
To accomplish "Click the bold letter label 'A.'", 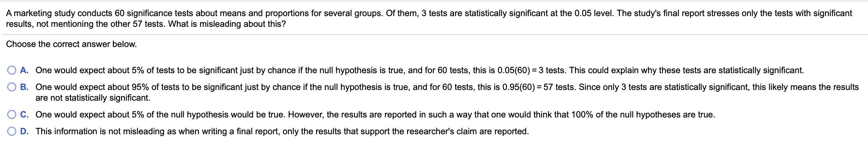I will click(x=24, y=70).
